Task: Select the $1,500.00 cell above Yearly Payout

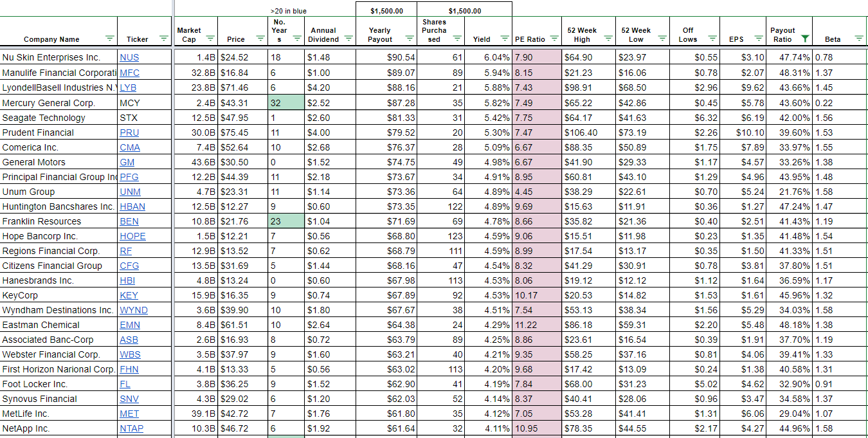Action: pyautogui.click(x=386, y=10)
